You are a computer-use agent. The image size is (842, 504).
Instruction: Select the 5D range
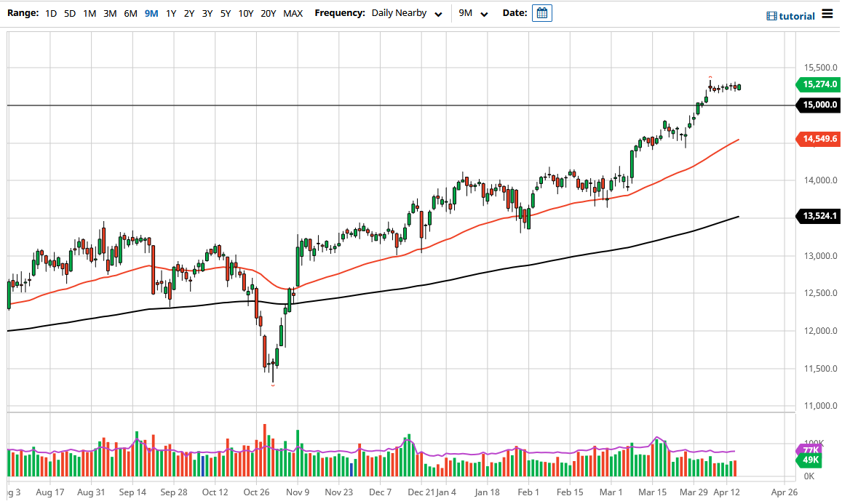pos(69,13)
